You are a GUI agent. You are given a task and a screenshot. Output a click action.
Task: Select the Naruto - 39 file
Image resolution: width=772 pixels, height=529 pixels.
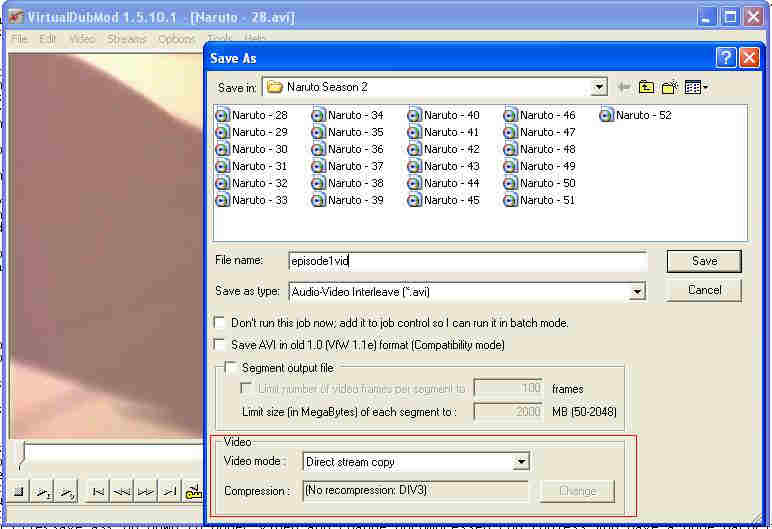pyautogui.click(x=348, y=200)
